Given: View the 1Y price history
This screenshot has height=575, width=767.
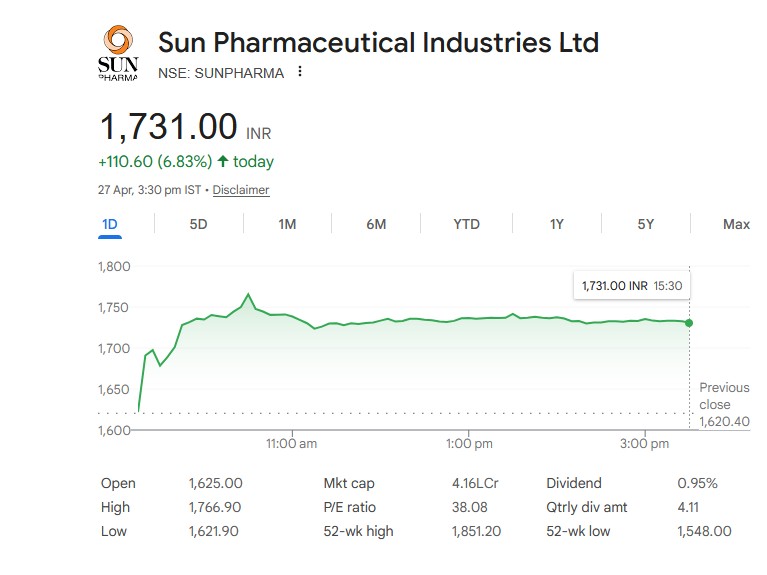Looking at the screenshot, I should click(x=557, y=224).
